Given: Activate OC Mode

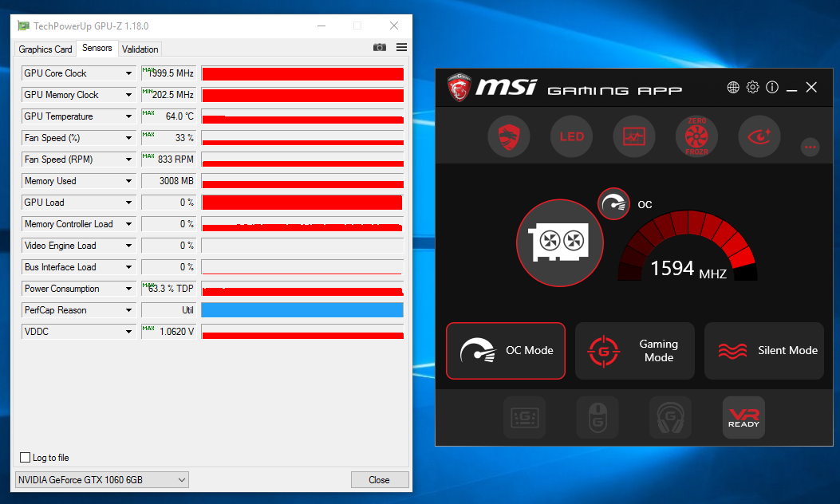Looking at the screenshot, I should [x=506, y=351].
